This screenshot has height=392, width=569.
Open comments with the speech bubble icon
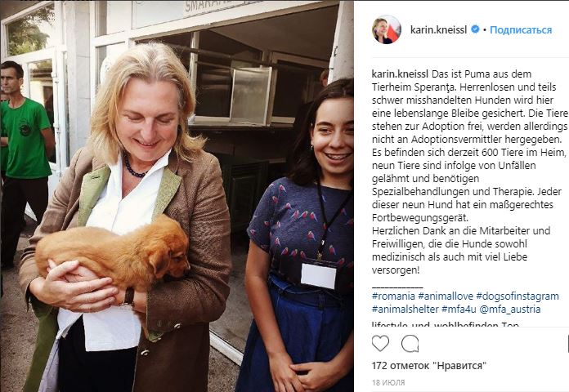410,343
